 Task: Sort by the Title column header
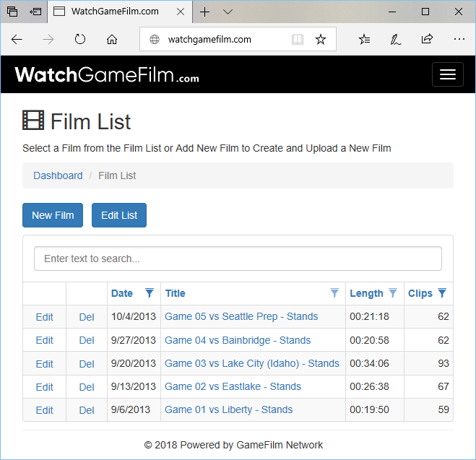(x=176, y=293)
